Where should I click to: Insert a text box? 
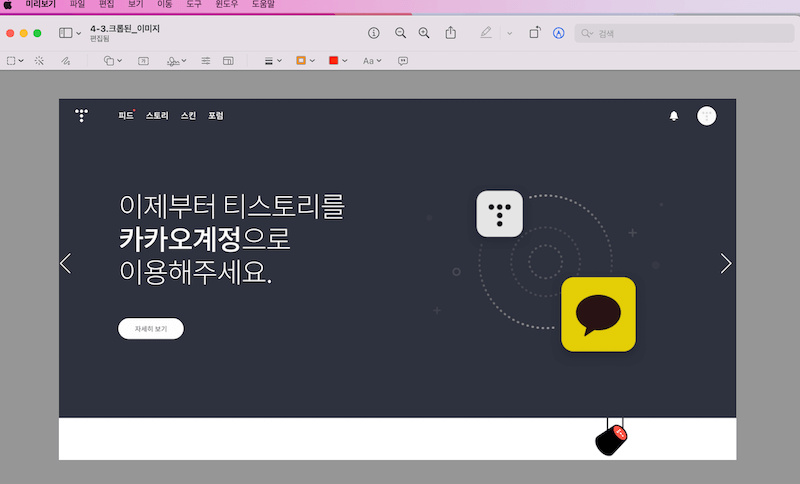[143, 61]
